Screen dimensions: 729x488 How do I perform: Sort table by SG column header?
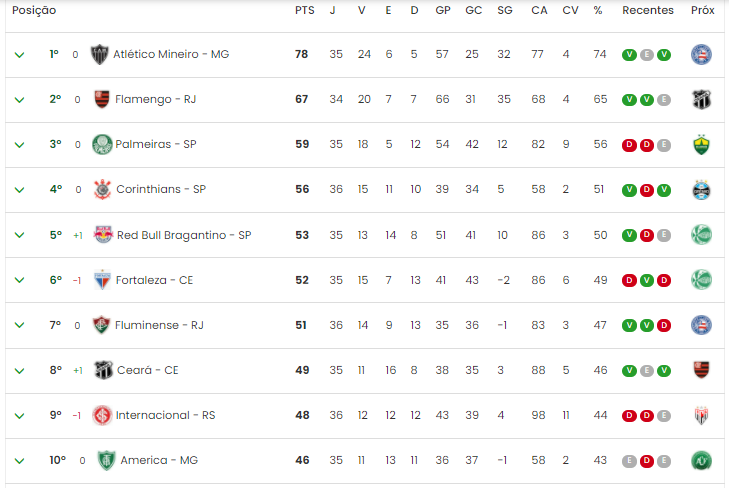504,10
